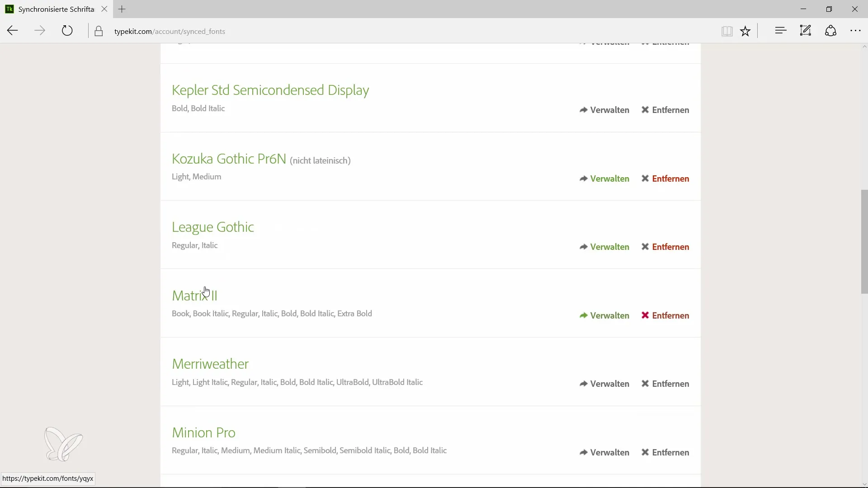Open reading view book icon
Viewport: 868px width, 488px height.
pyautogui.click(x=727, y=31)
